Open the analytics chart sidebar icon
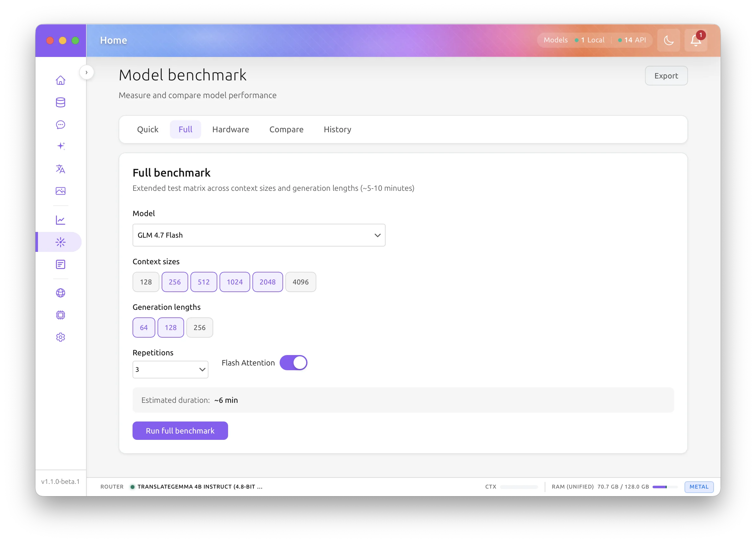Screen dimensions: 756x543 [x=60, y=220]
